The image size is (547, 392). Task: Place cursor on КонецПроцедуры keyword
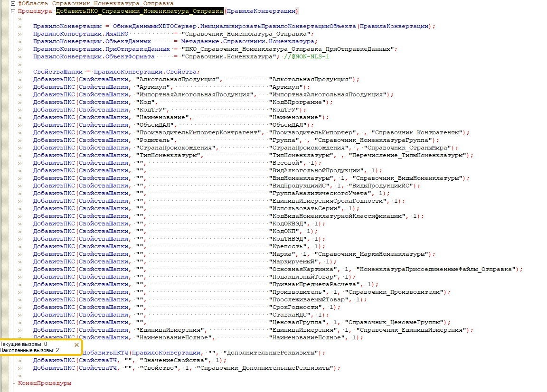point(45,383)
